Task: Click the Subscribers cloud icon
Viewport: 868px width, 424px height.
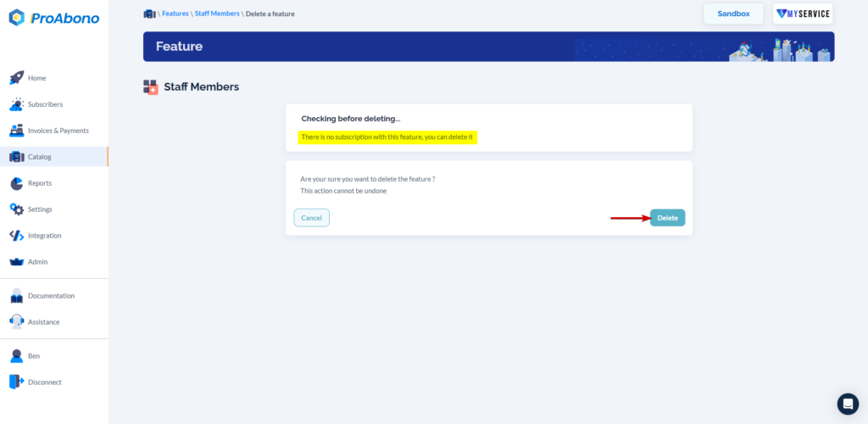Action: coord(17,104)
